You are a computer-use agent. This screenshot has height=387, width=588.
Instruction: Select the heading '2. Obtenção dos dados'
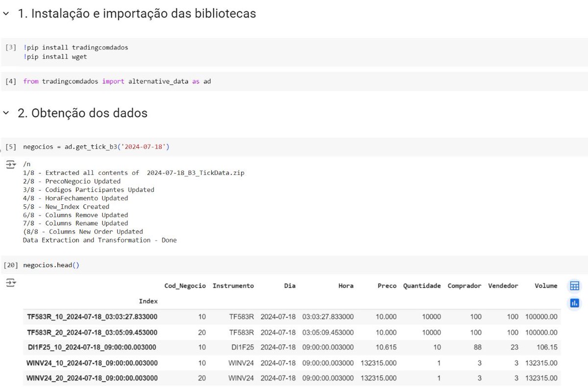coord(82,113)
